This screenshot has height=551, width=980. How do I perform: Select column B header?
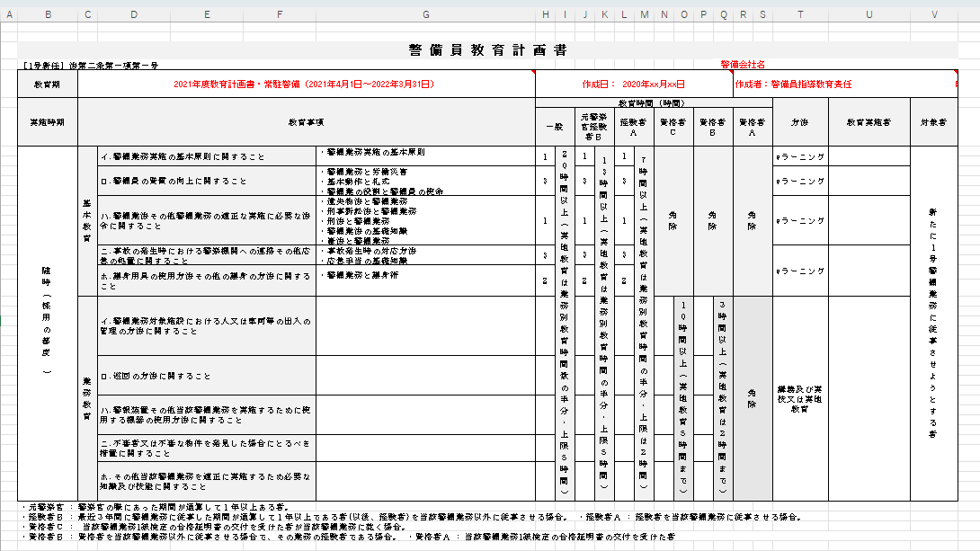(x=48, y=14)
